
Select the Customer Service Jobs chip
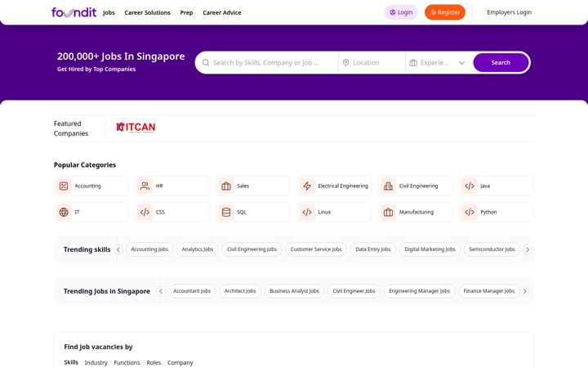[x=316, y=249]
